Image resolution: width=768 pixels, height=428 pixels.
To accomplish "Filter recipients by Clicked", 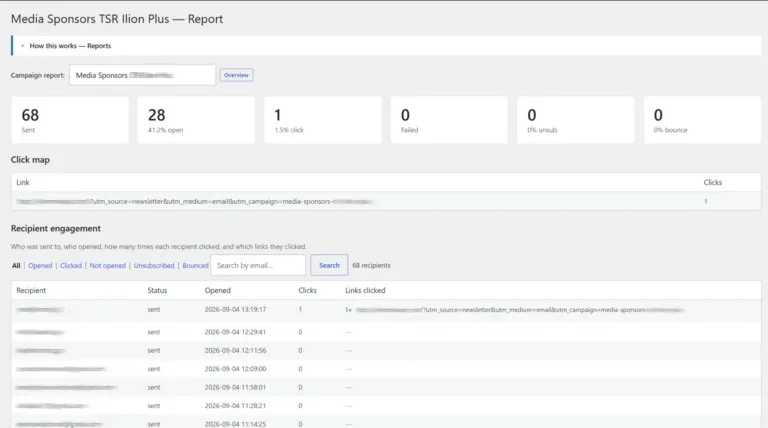I will pyautogui.click(x=71, y=265).
